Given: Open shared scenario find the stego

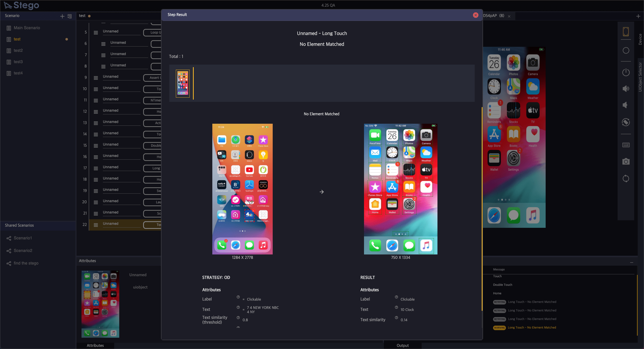Looking at the screenshot, I should [x=26, y=263].
